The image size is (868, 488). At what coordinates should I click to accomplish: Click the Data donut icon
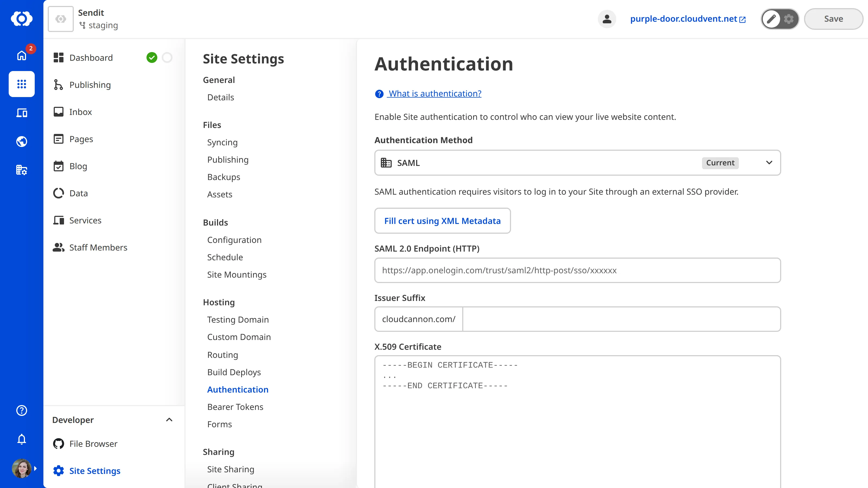click(x=59, y=193)
